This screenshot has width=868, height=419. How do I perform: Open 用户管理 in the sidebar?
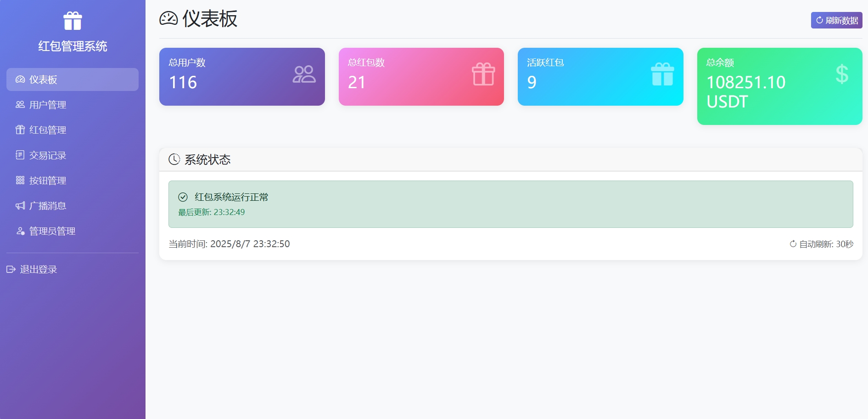click(48, 105)
